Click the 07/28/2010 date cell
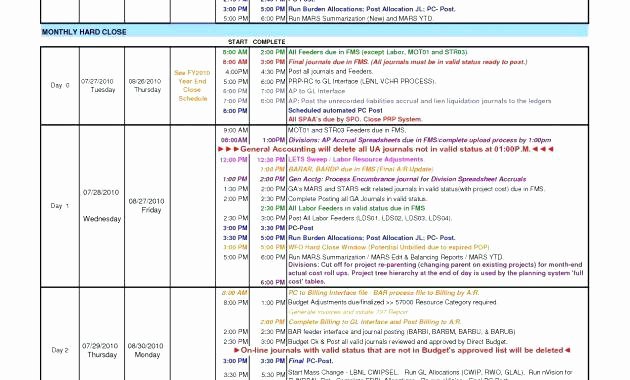 point(101,192)
